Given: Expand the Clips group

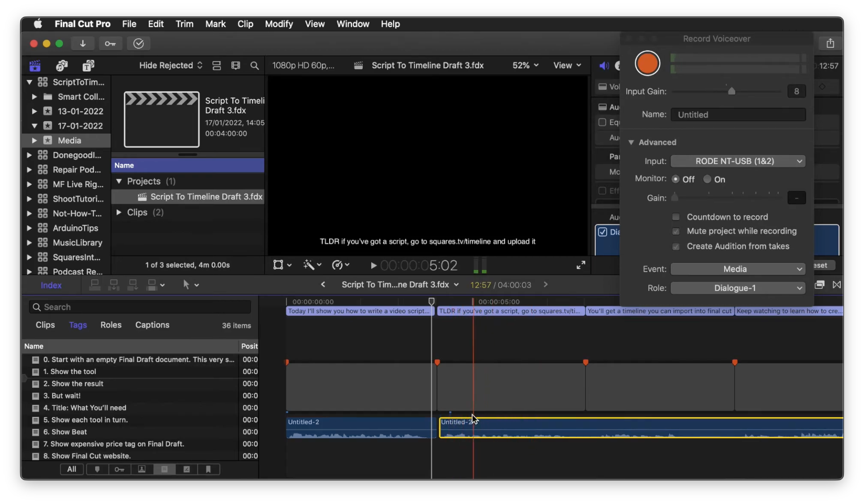Looking at the screenshot, I should click(119, 212).
